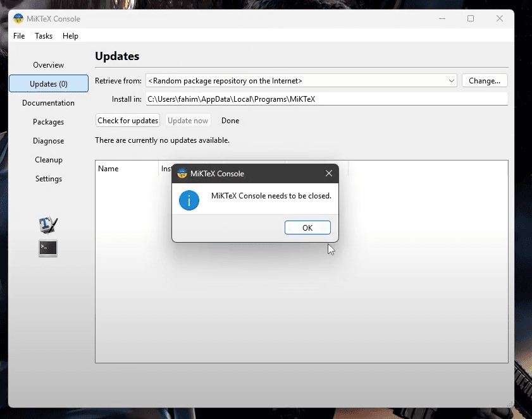Click the Updates page heading
This screenshot has height=419, width=532.
(117, 56)
